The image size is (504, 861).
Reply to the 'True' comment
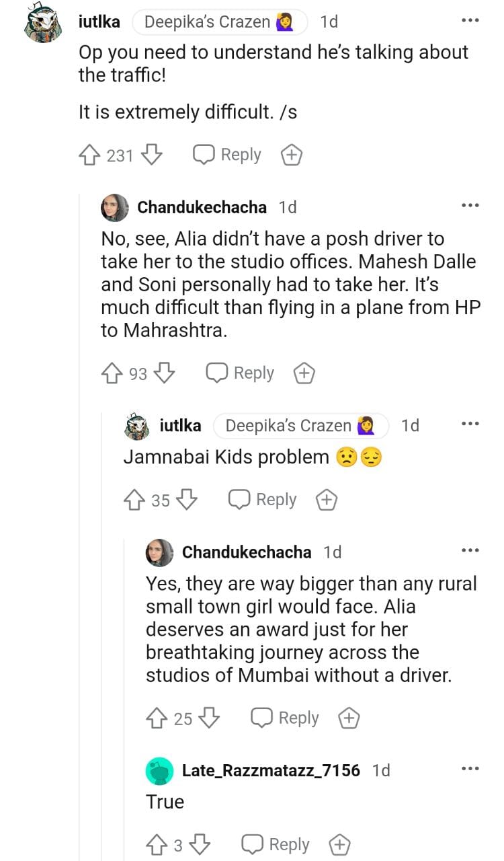[x=276, y=844]
